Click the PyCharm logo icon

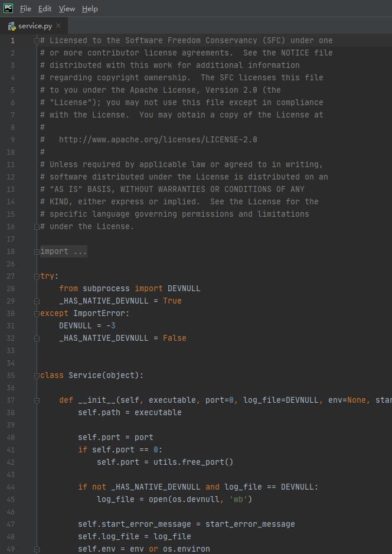coord(8,8)
